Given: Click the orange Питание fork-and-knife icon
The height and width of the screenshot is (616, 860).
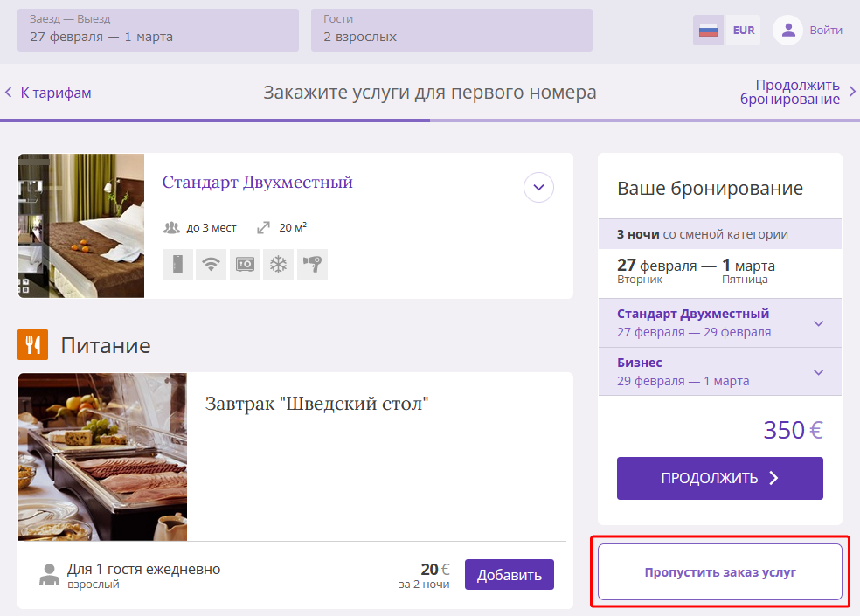Looking at the screenshot, I should point(33,344).
